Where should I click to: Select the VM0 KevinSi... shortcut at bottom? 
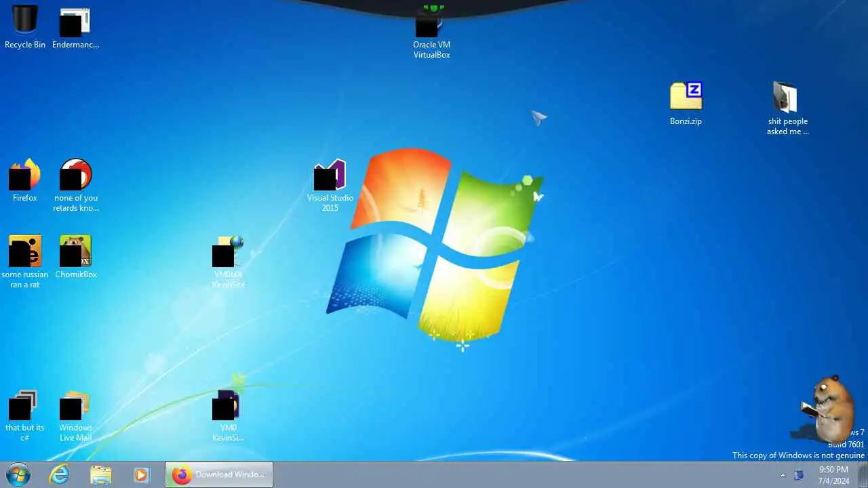229,415
